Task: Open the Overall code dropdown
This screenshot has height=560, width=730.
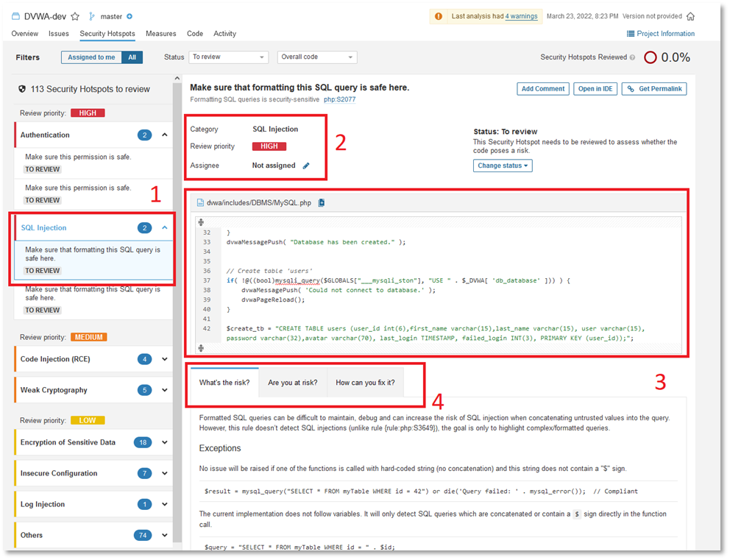Action: pos(316,57)
